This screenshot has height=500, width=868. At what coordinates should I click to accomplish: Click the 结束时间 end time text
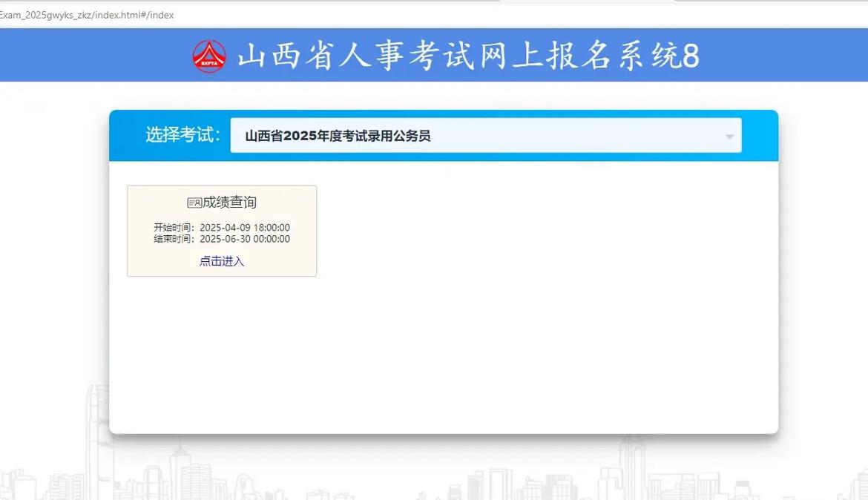coord(173,238)
